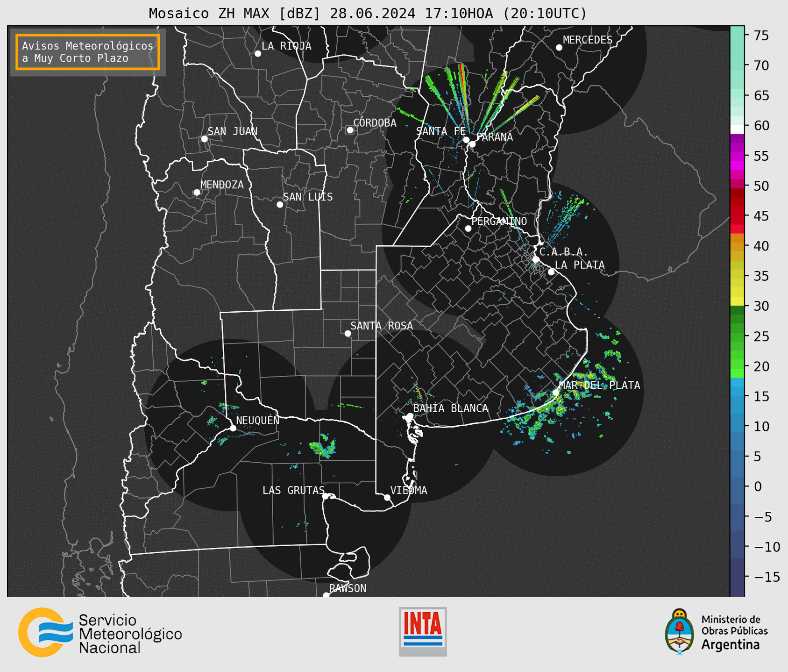Click the 'Argentina' ministry text
This screenshot has height=672, width=788.
coord(731,645)
